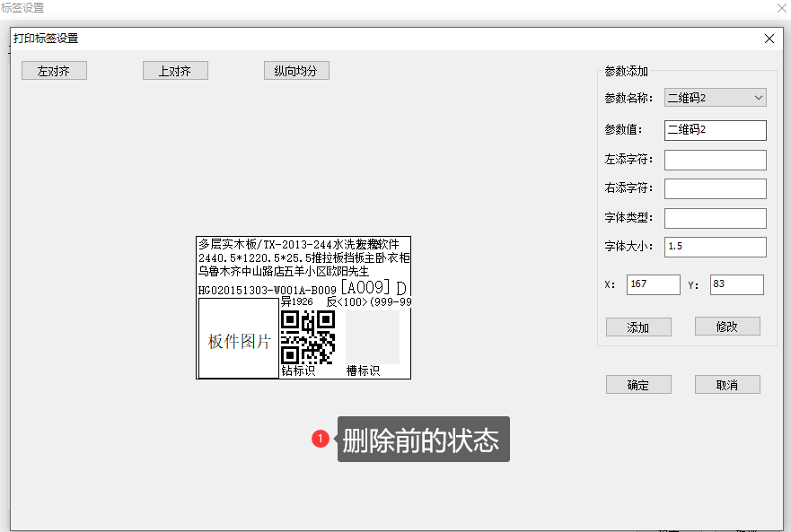
Task: Select the QR code on label preview
Action: coord(308,337)
